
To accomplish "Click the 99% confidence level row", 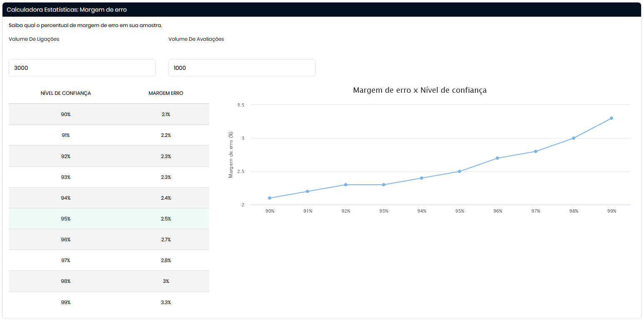I will [x=109, y=302].
